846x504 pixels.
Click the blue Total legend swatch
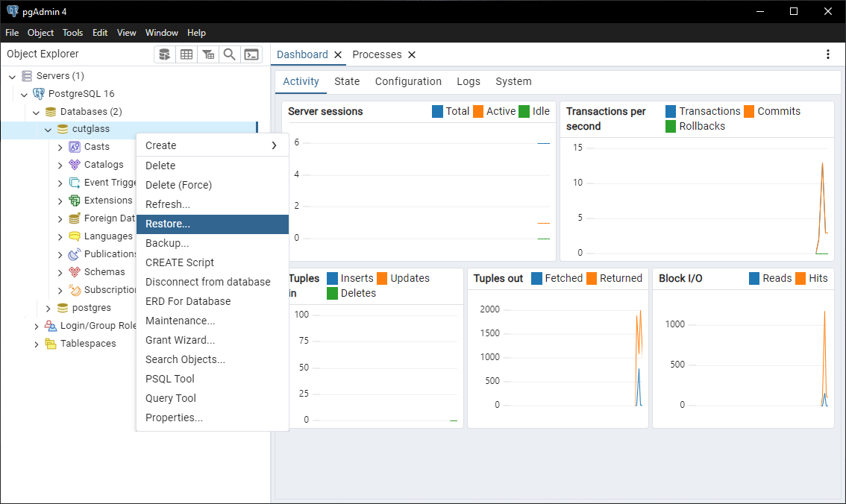point(437,112)
